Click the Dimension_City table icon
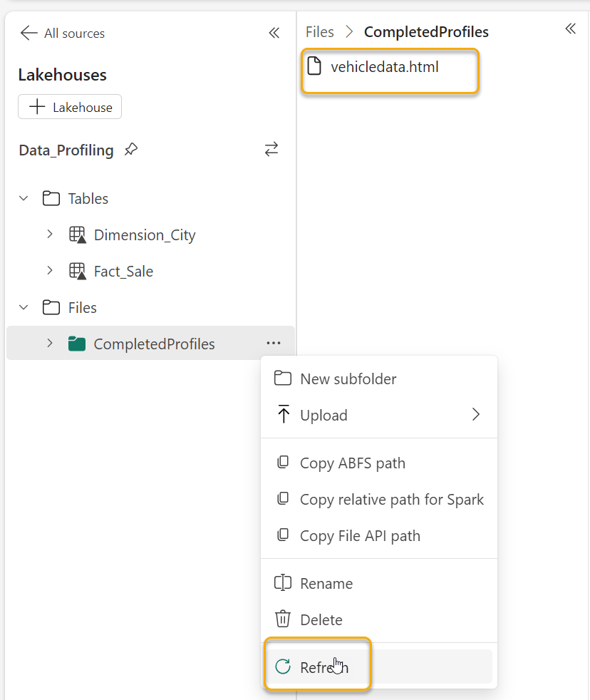The width and height of the screenshot is (590, 700). coord(77,235)
